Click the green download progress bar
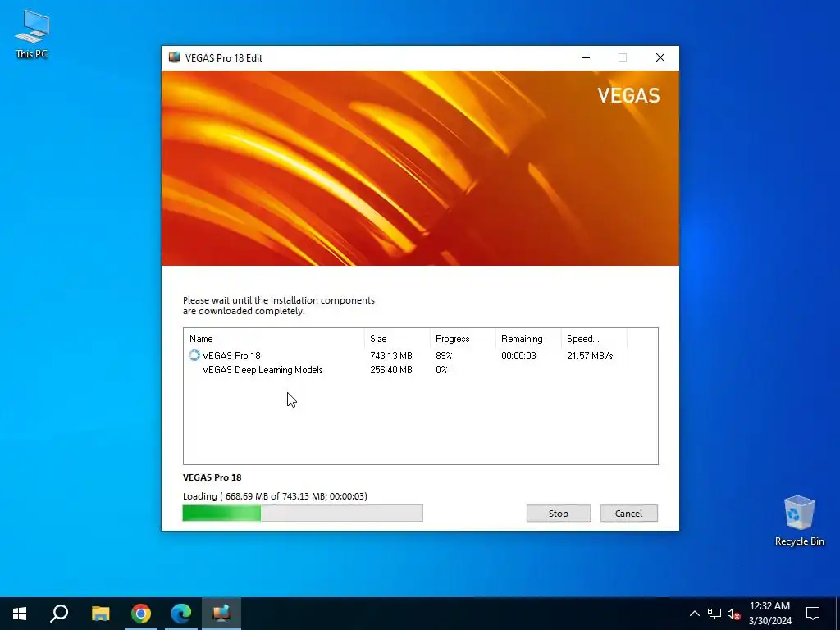This screenshot has width=840, height=630. click(x=303, y=514)
